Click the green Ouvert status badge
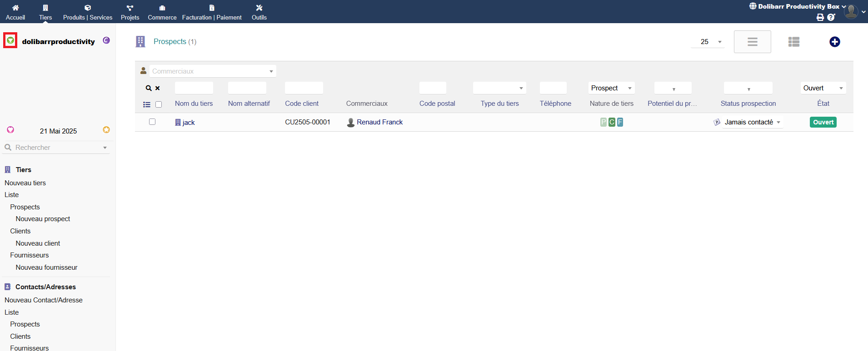Viewport: 868px width, 351px height. (823, 122)
